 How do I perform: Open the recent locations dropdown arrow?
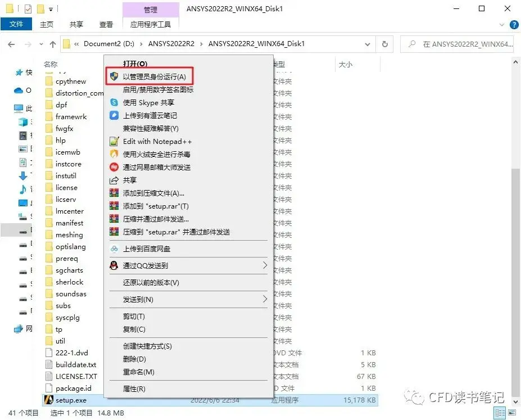[41, 44]
